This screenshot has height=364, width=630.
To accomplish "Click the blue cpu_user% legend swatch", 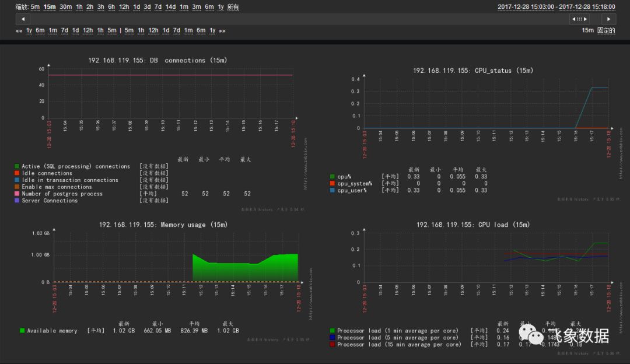I will tap(332, 190).
